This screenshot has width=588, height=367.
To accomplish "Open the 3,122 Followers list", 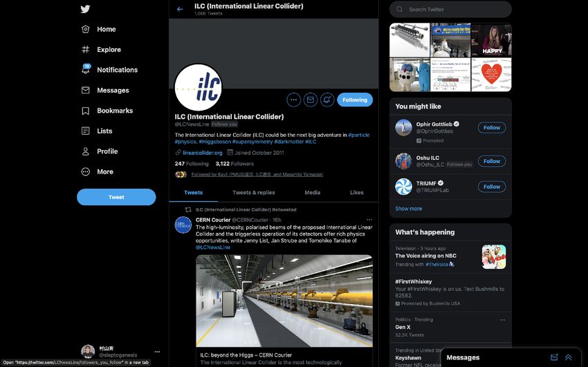I will click(x=235, y=164).
